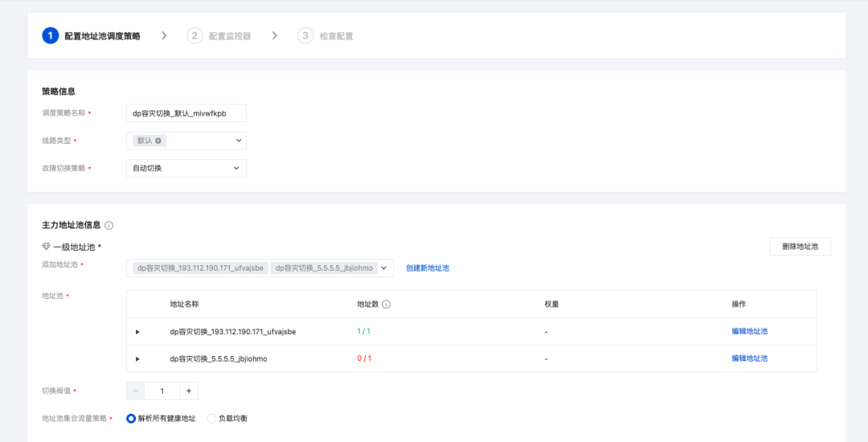
Task: Click the step 3 circle icon
Action: point(305,36)
